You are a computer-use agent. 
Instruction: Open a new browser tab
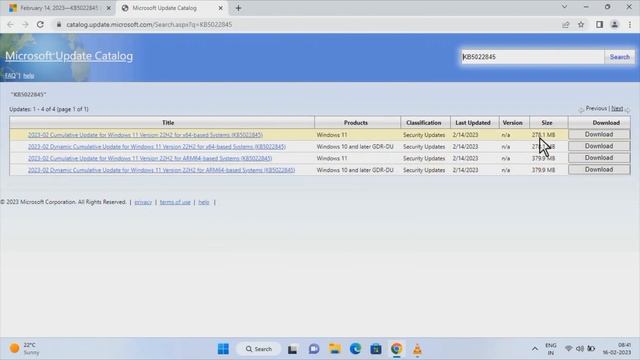click(238, 8)
